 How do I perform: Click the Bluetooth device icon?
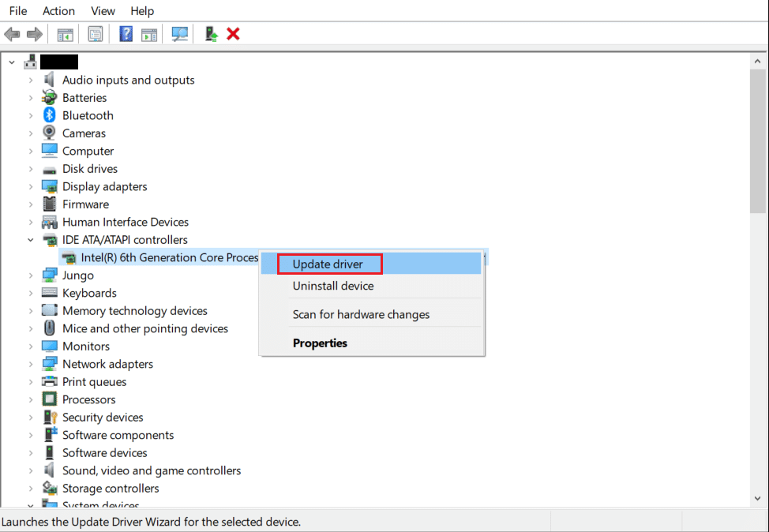[50, 115]
